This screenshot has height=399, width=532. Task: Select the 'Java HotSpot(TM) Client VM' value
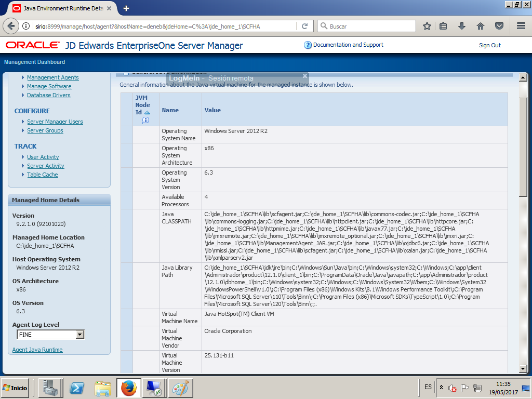coord(239,314)
